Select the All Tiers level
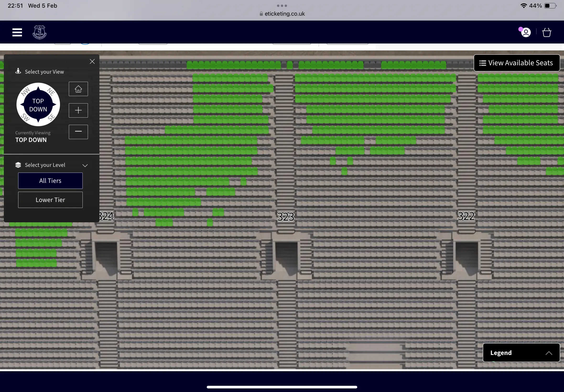 click(x=50, y=181)
